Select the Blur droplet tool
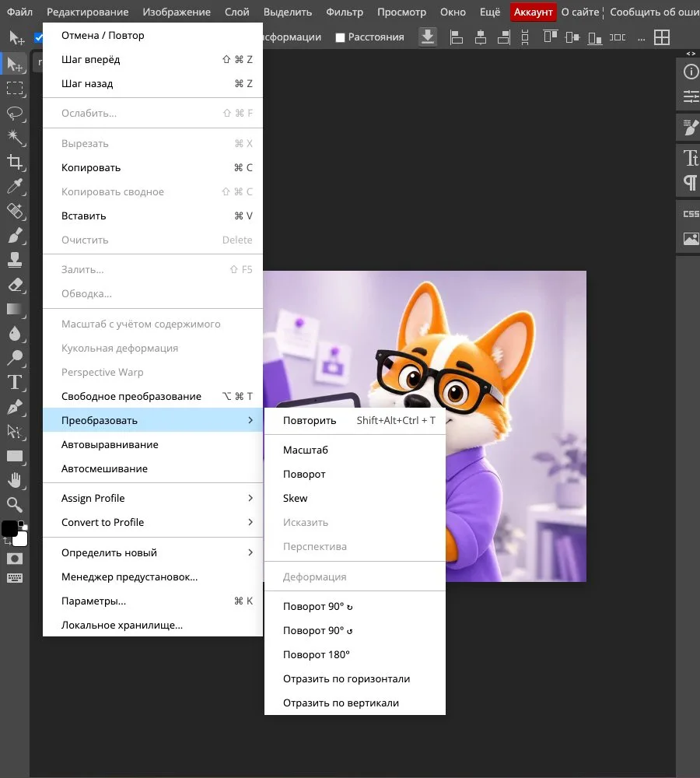The height and width of the screenshot is (778, 700). (x=15, y=334)
